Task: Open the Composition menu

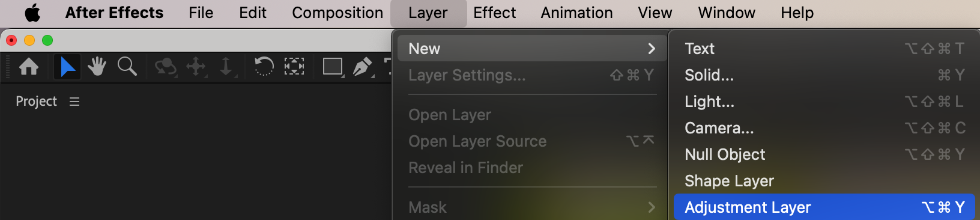Action: [x=337, y=13]
